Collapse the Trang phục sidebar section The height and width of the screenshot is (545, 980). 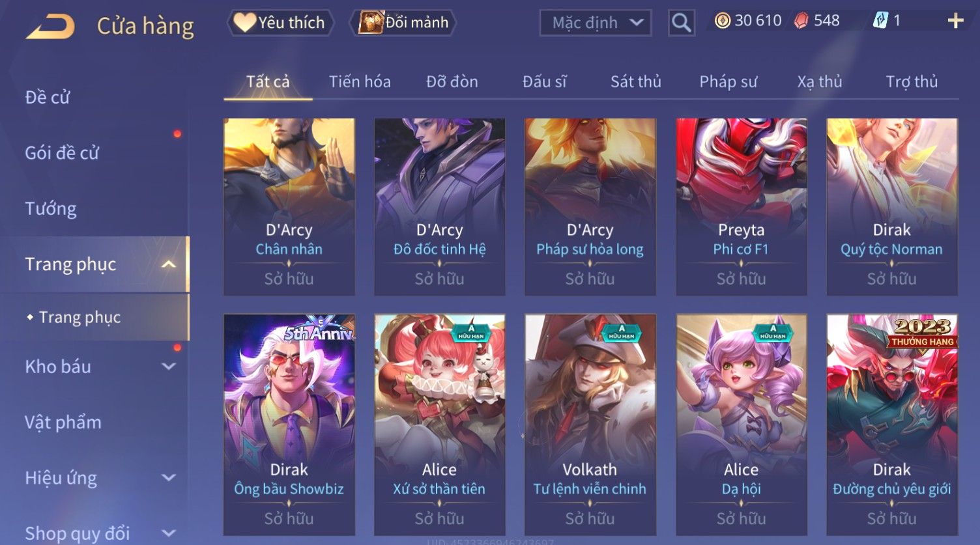(x=168, y=264)
